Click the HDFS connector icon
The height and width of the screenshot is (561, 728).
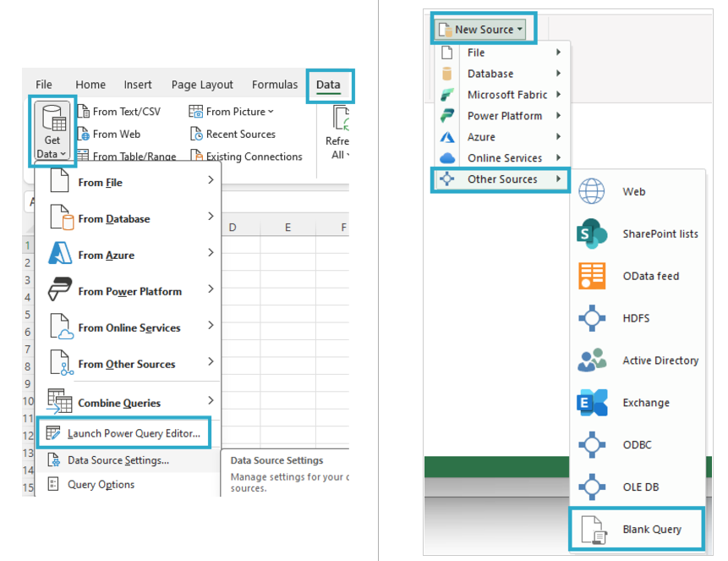[x=592, y=318]
